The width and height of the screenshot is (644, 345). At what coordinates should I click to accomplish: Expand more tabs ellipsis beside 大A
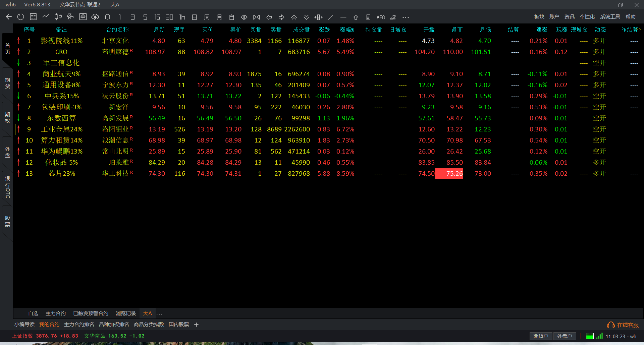tap(159, 314)
